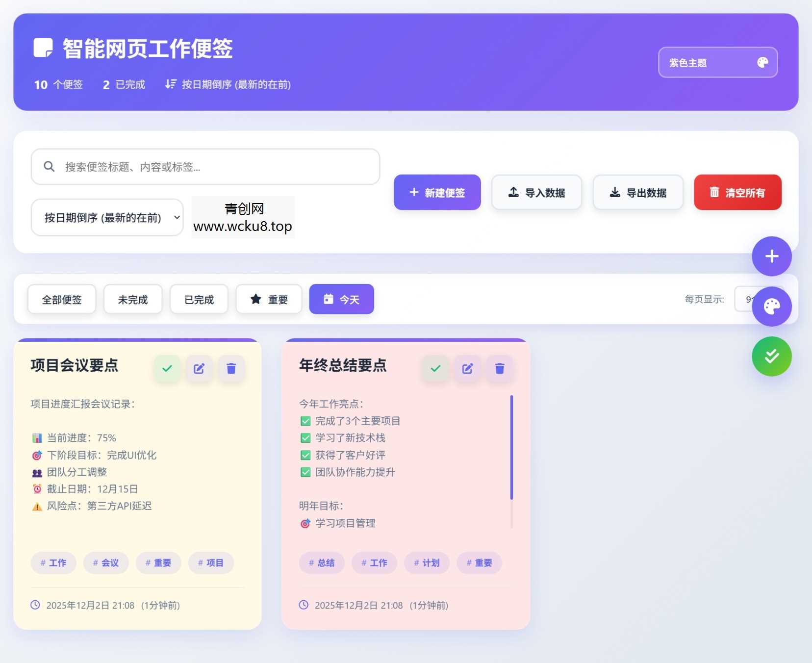This screenshot has height=663, width=812.
Task: Click 清空所有 to clear all notes
Action: coord(737,192)
